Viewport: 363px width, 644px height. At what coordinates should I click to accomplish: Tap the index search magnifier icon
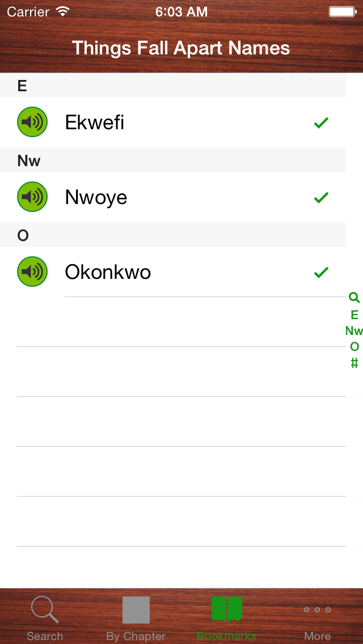click(x=354, y=298)
